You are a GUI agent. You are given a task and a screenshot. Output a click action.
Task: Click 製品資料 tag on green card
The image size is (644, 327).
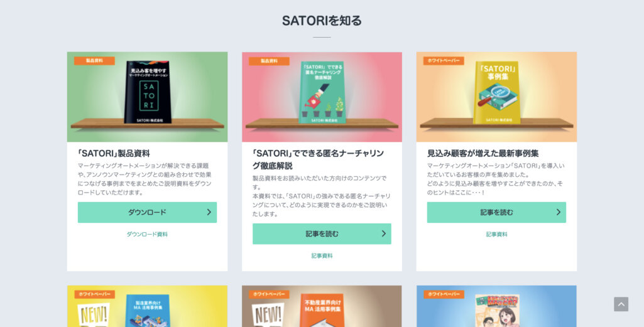click(94, 61)
